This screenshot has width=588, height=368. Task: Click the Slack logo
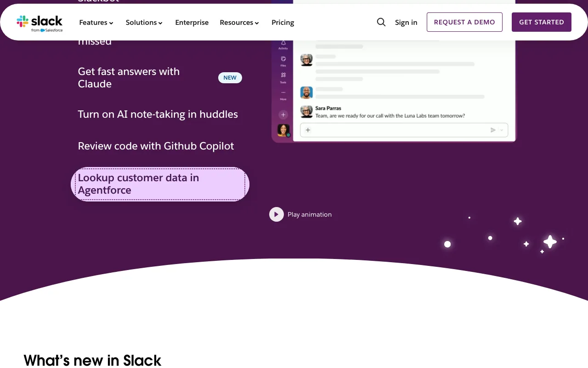pos(40,23)
